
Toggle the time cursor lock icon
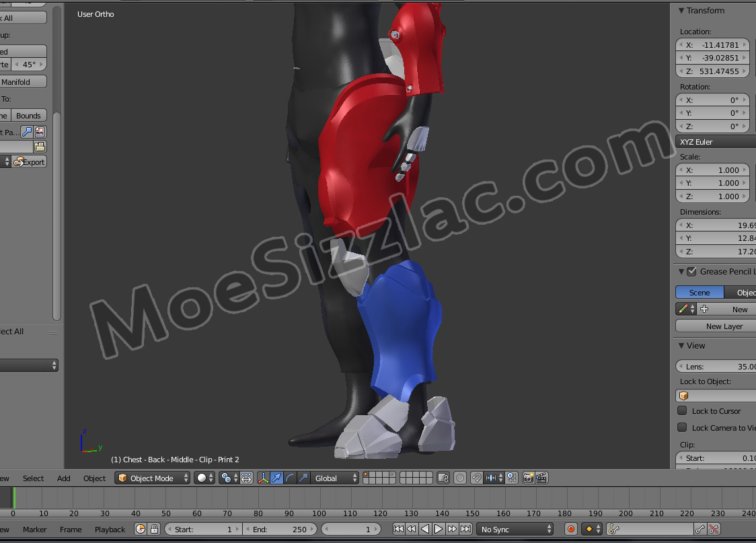coord(154,529)
